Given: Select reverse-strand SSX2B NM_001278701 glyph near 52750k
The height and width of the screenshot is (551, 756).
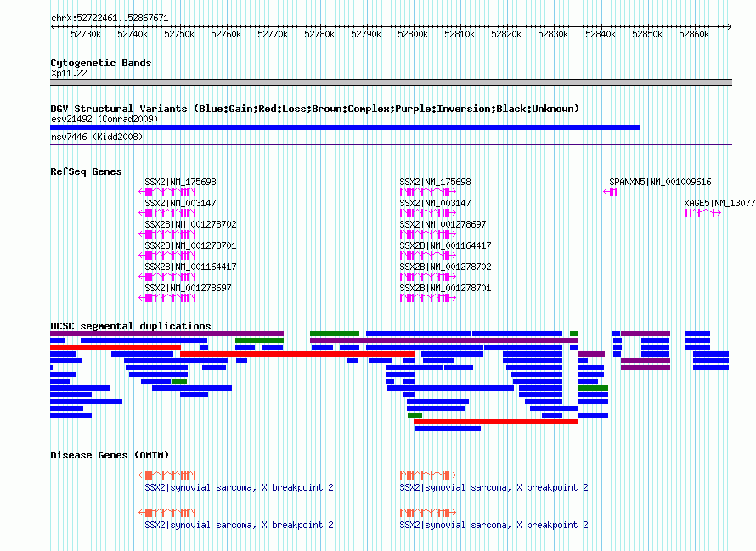Looking at the screenshot, I should pyautogui.click(x=167, y=256).
